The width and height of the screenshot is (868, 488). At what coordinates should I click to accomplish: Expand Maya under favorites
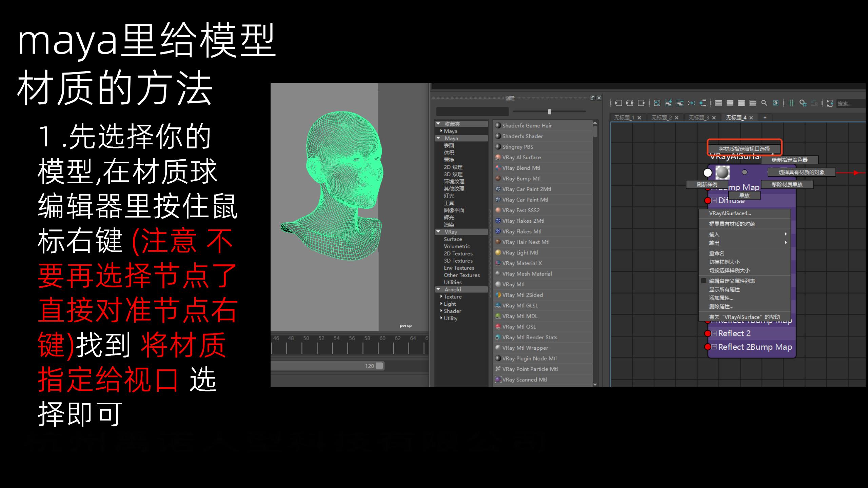(441, 131)
